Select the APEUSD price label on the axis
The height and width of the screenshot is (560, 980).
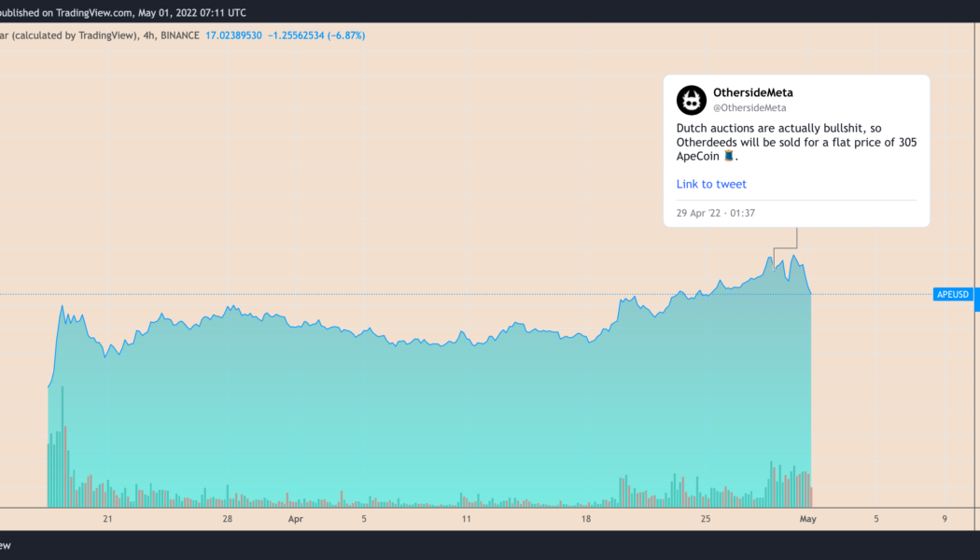(952, 294)
